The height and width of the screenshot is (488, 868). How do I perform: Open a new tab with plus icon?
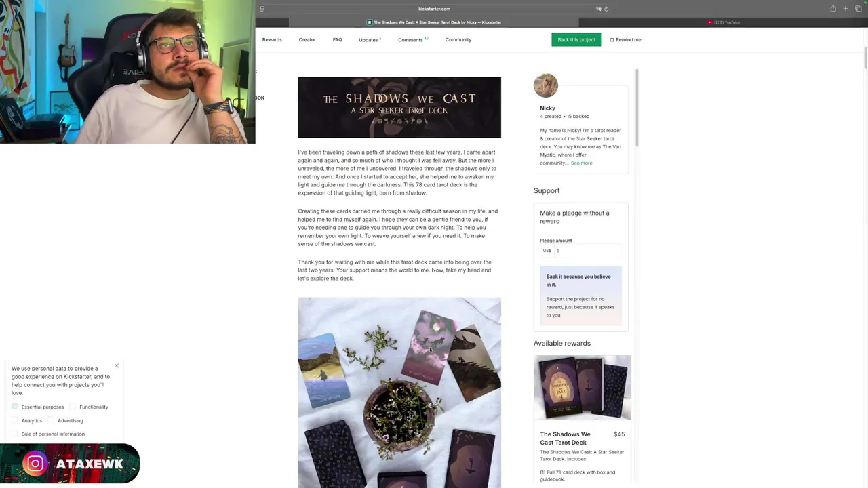tap(846, 9)
